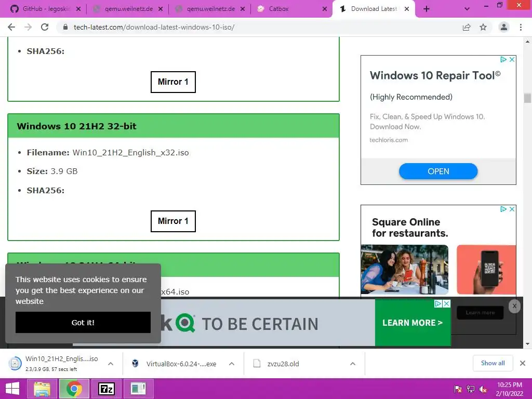Click scrollbar down arrow
532x399 pixels.
(x=527, y=344)
